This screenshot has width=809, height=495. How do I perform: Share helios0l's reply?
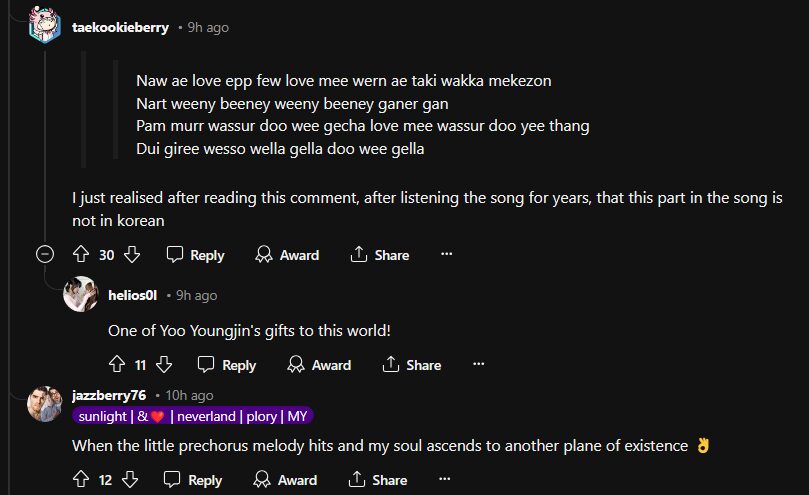coord(411,365)
